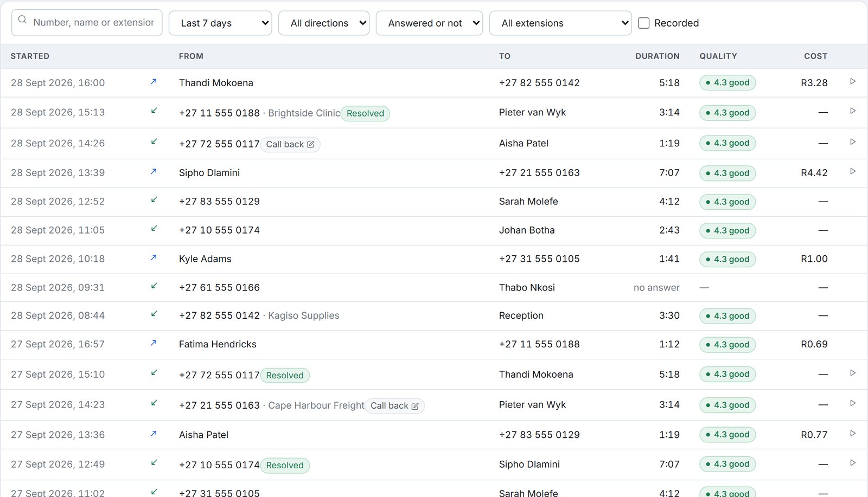This screenshot has height=497, width=868.
Task: Play recording of 28 Sept 14:26 call
Action: coord(853,141)
